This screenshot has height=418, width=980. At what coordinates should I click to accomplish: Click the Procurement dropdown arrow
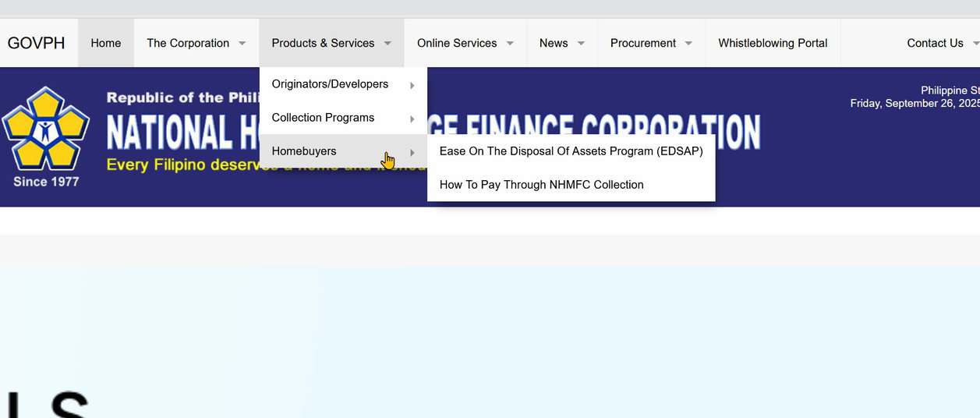688,44
